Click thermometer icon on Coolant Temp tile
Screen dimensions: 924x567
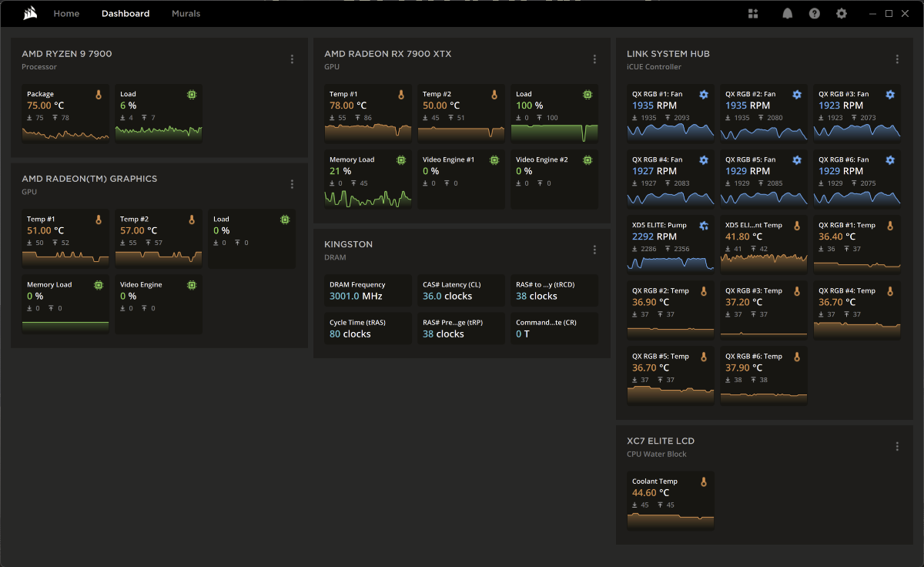(704, 481)
